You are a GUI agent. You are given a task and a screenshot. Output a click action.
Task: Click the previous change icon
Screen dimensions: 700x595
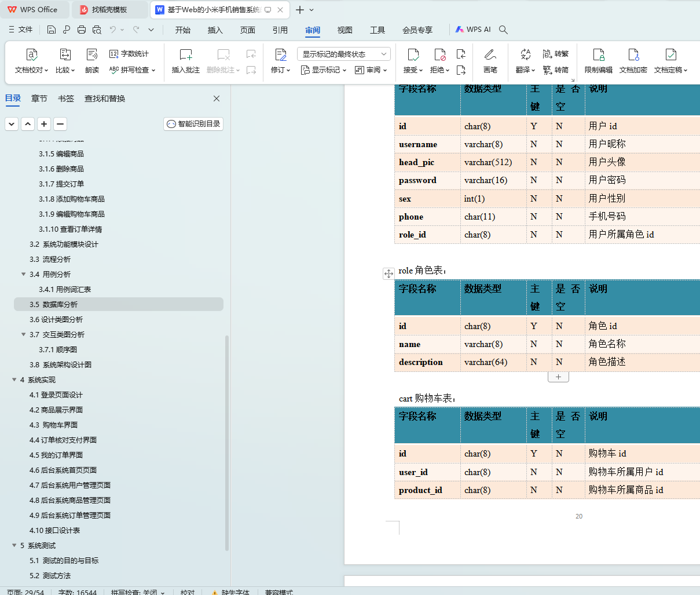coord(461,54)
